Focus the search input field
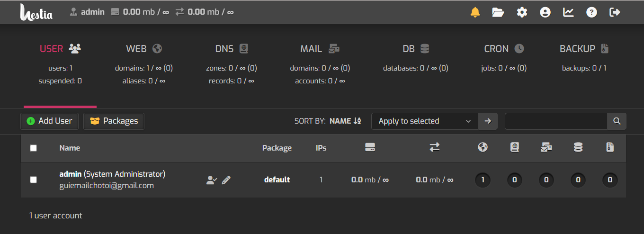Viewport: 644px width, 234px height. coord(556,121)
